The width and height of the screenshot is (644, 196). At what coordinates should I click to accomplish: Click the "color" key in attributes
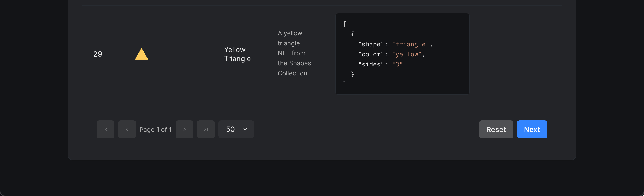(371, 54)
